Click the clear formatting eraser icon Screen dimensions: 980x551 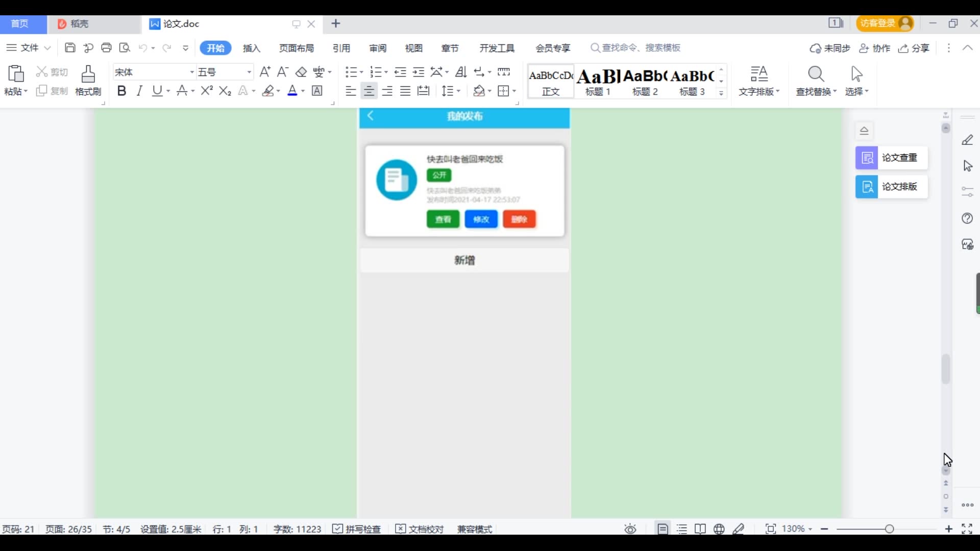click(x=301, y=72)
